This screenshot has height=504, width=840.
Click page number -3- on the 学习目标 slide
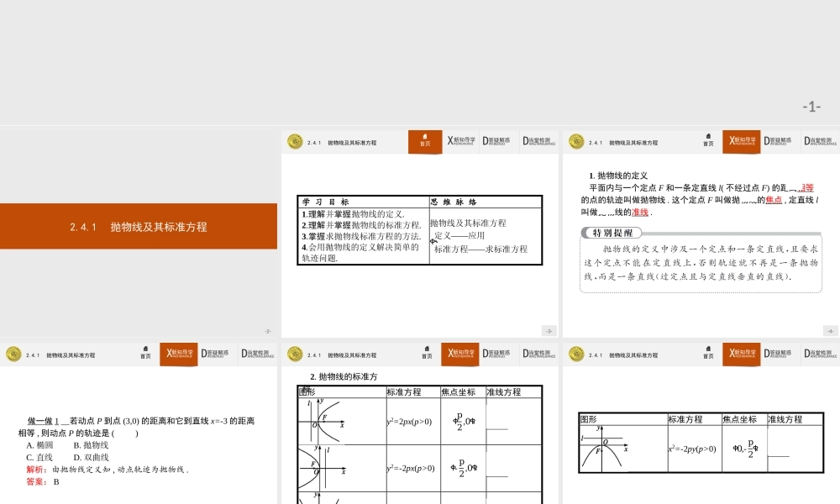coord(549,331)
